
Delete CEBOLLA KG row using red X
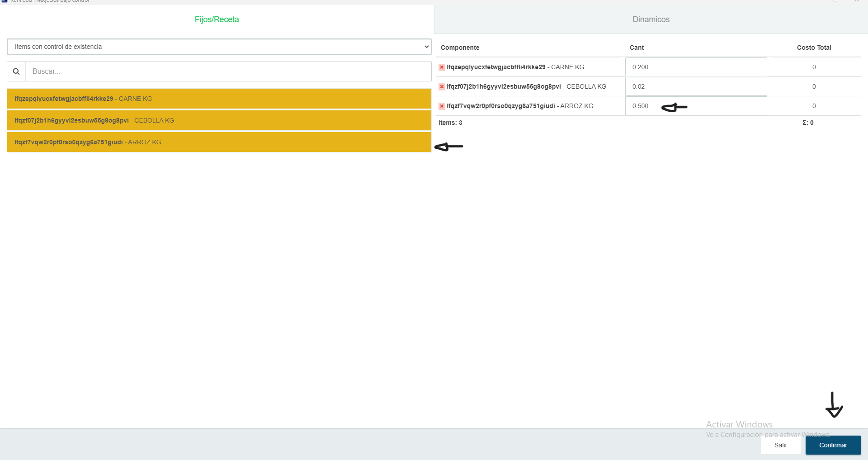442,87
